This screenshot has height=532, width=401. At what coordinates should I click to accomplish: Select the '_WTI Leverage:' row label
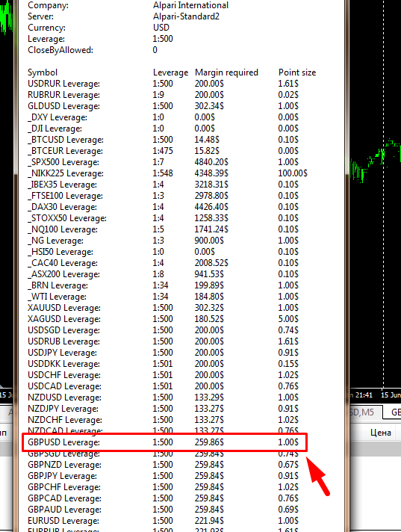tap(57, 297)
